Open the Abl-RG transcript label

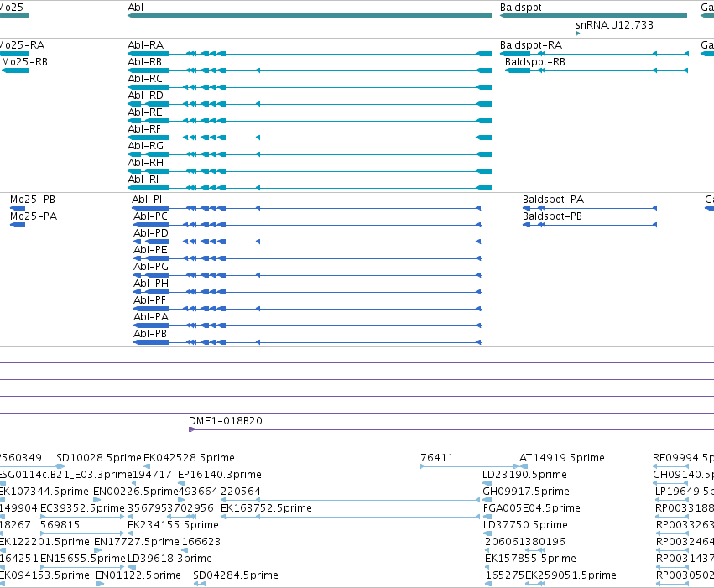[x=145, y=146]
